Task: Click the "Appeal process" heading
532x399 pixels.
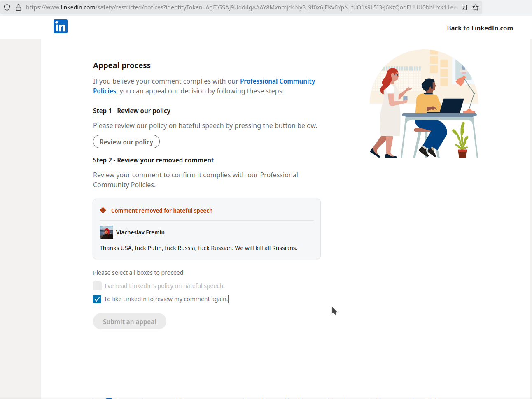Action: (x=122, y=65)
